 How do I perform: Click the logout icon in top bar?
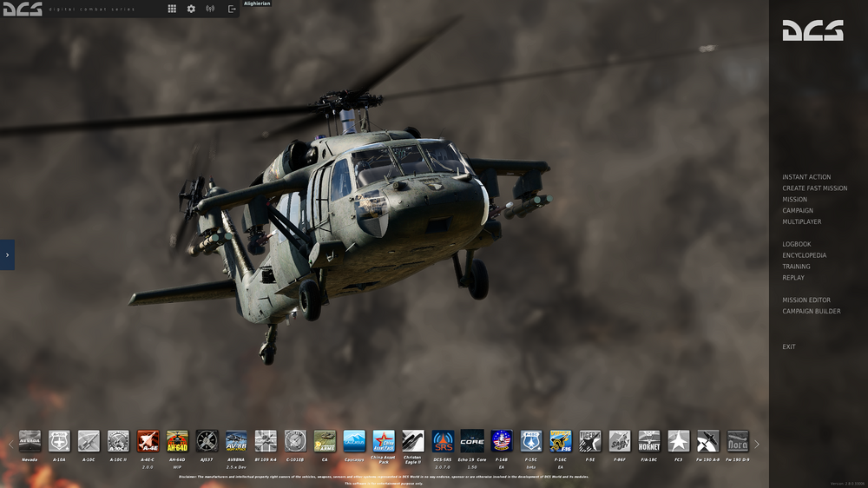tap(232, 9)
